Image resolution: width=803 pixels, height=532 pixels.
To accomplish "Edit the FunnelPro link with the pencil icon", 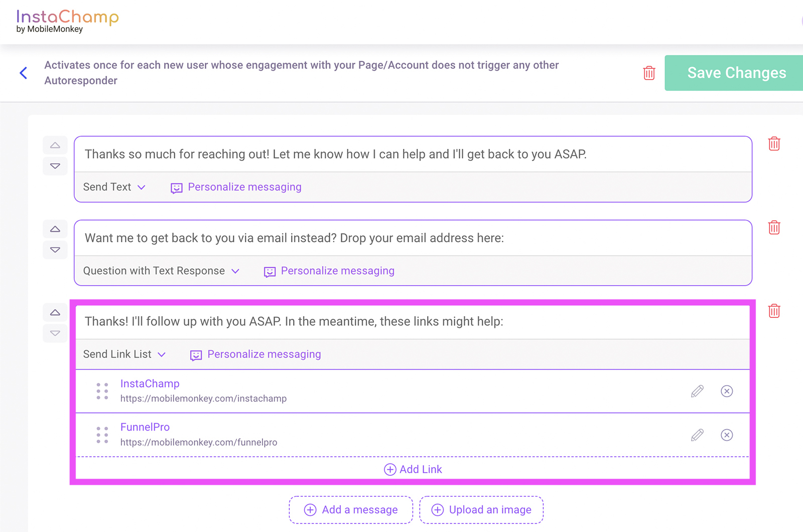I will [x=697, y=435].
